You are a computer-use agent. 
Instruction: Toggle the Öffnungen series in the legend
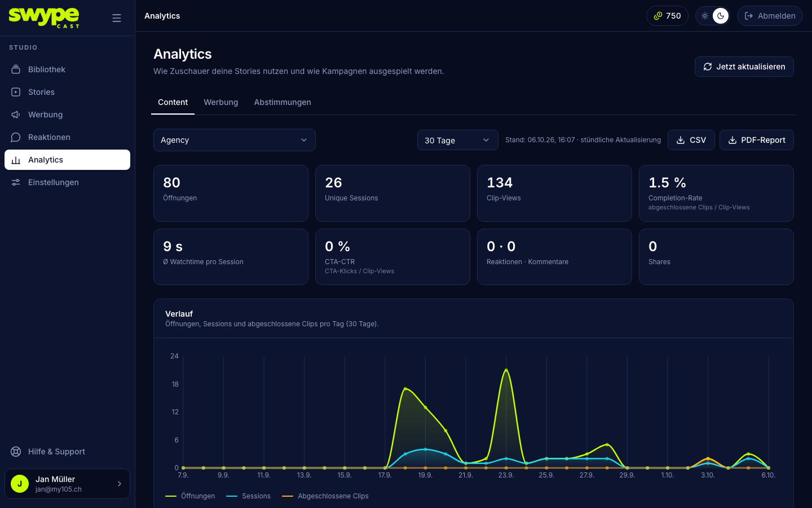point(190,496)
